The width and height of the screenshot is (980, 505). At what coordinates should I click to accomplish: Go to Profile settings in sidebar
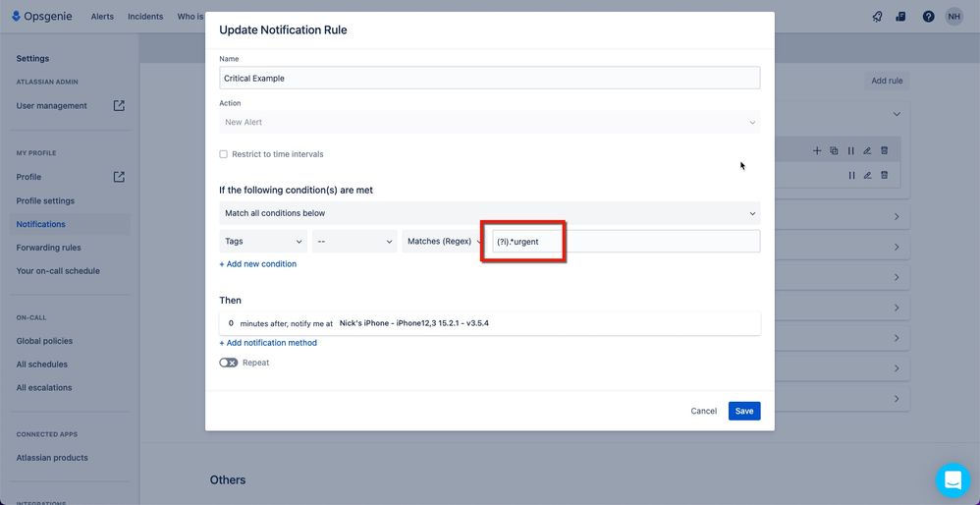pyautogui.click(x=45, y=200)
